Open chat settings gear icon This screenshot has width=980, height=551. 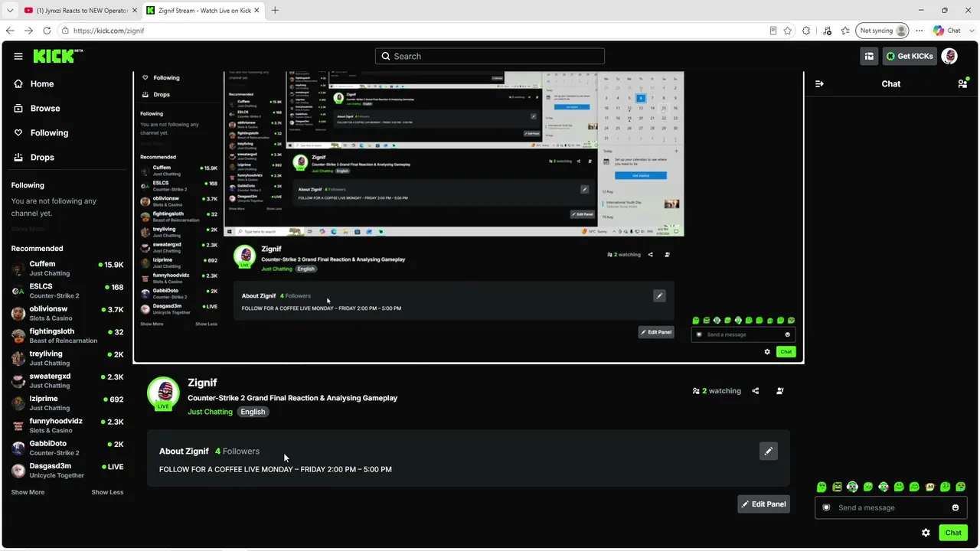click(926, 533)
